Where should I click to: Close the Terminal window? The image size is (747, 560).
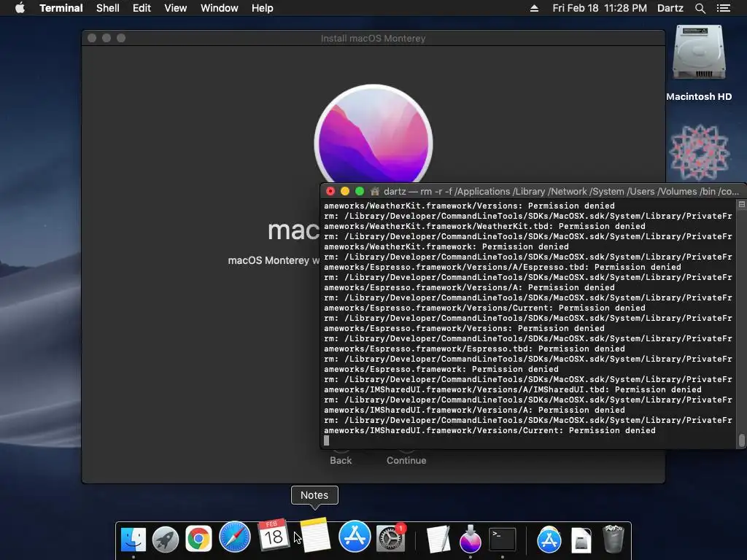tap(330, 192)
